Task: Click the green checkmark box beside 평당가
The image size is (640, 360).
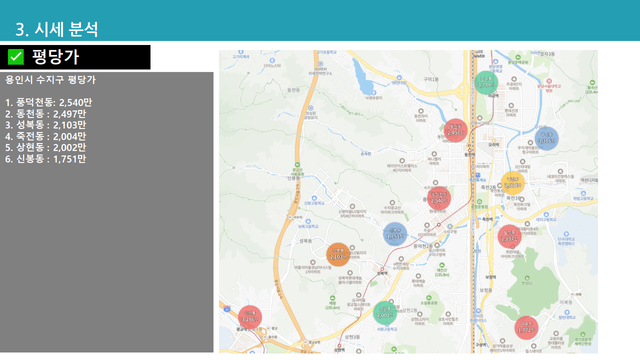Action: point(16,57)
